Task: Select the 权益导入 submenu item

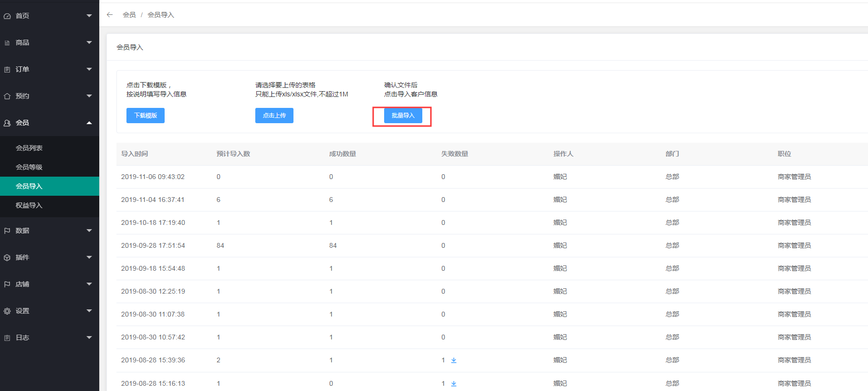Action: [x=29, y=205]
